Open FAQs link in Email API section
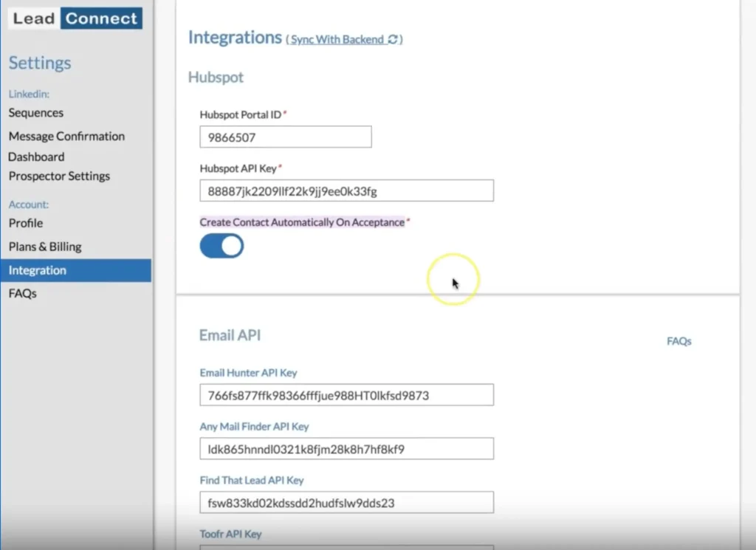The height and width of the screenshot is (550, 756). 679,341
